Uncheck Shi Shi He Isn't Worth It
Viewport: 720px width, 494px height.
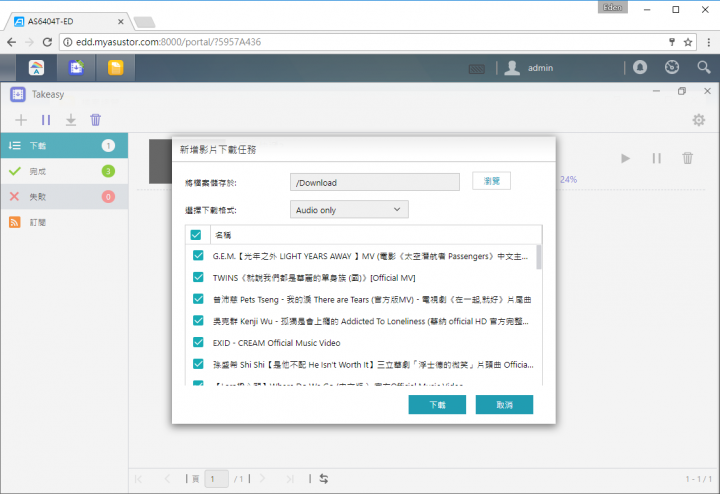[x=198, y=364]
